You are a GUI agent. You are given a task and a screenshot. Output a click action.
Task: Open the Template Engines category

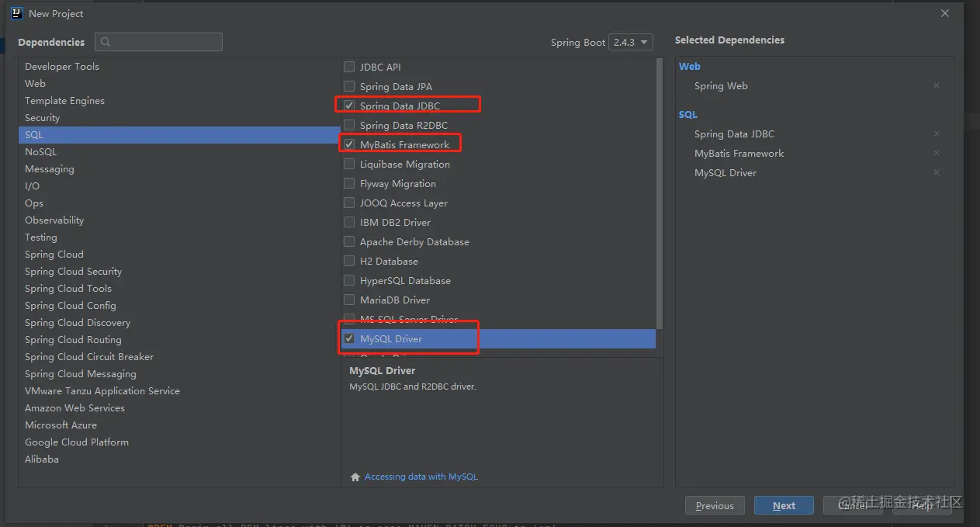coord(179,101)
